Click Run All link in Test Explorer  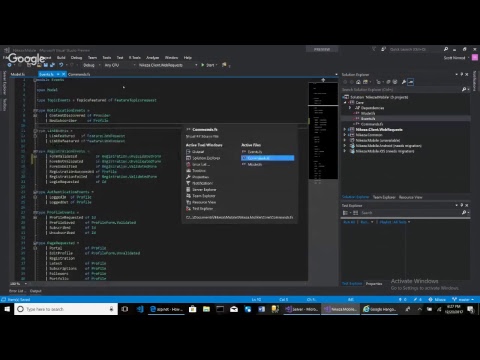click(349, 222)
